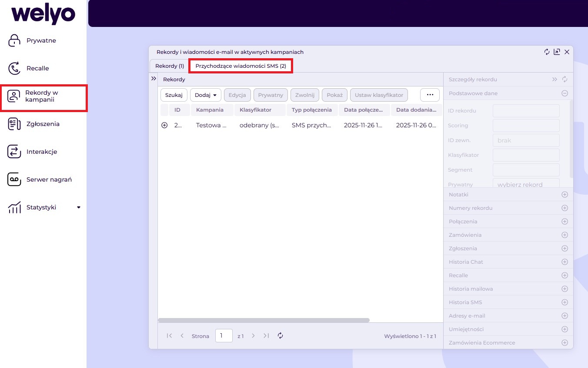The width and height of the screenshot is (588, 368).
Task: Open Interakcje arrows icon in sidebar
Action: [x=14, y=152]
